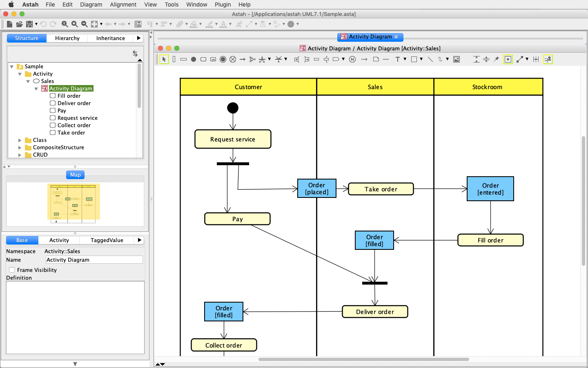Create a new project file
588x368 pixels.
click(9, 24)
